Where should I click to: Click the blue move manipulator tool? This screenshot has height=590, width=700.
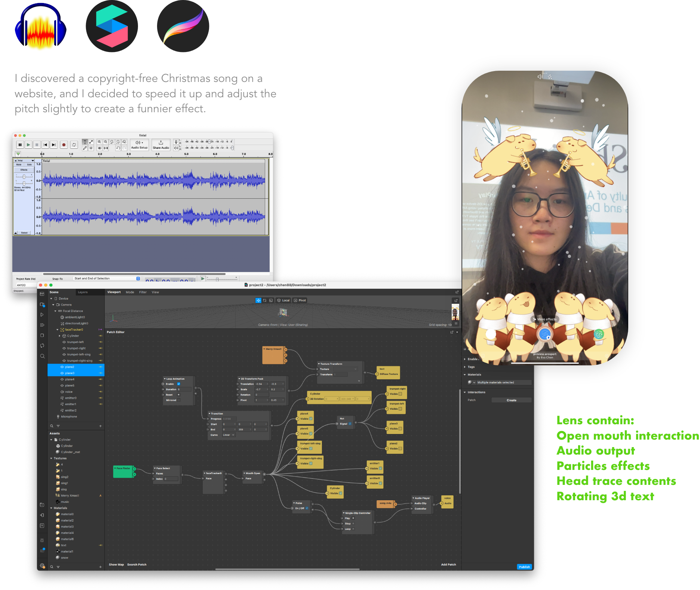coord(258,300)
